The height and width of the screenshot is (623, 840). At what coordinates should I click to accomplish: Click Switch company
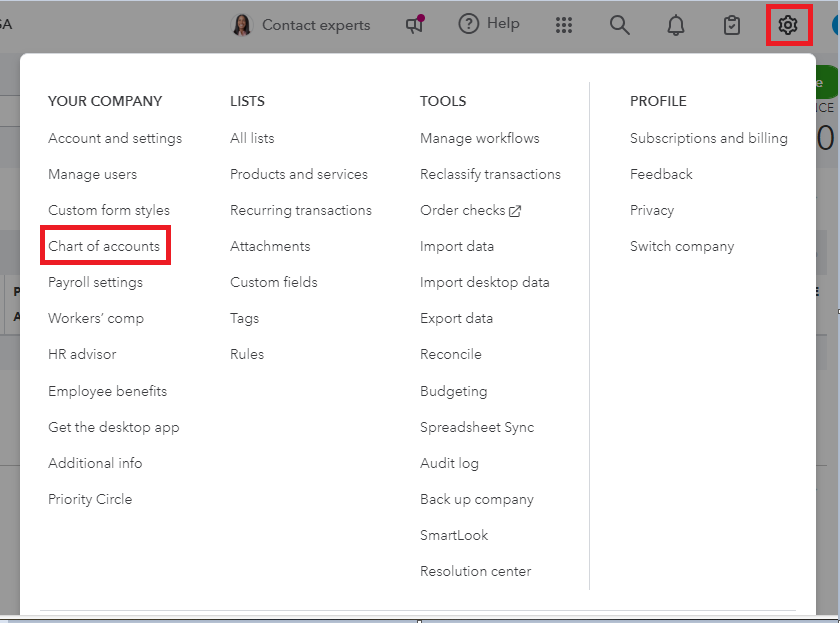682,246
